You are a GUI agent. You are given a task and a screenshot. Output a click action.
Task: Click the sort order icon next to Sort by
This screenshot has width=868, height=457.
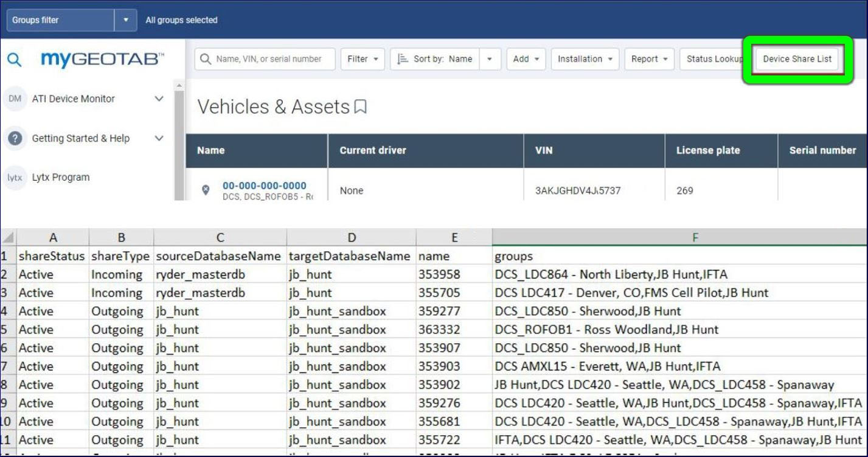(x=403, y=59)
